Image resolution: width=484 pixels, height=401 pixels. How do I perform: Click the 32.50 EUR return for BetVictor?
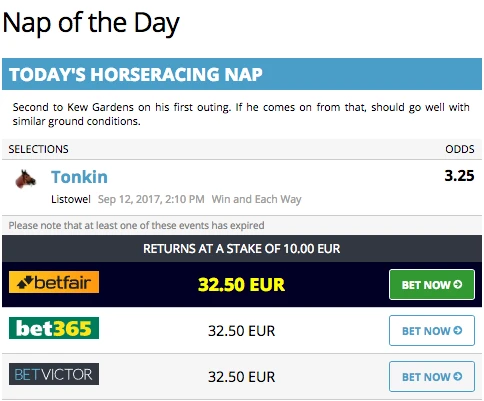(x=242, y=377)
